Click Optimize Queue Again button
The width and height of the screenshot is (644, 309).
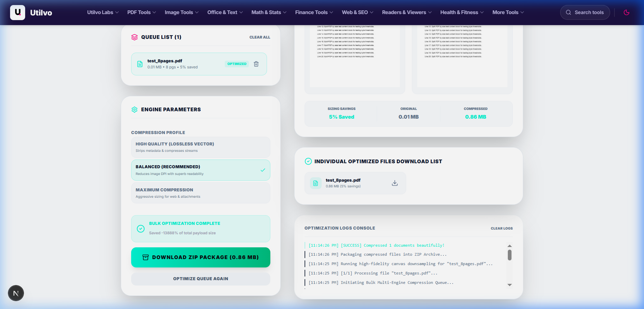pos(201,279)
